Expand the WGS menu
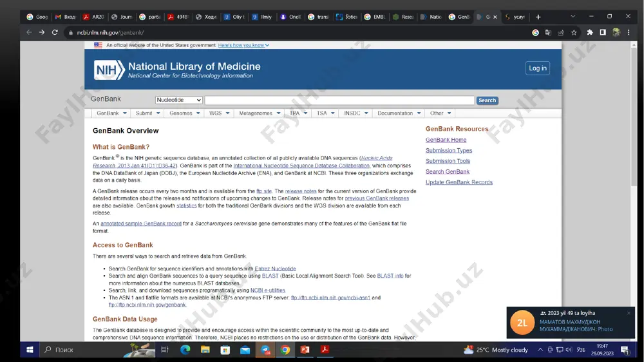644x362 pixels. point(220,113)
